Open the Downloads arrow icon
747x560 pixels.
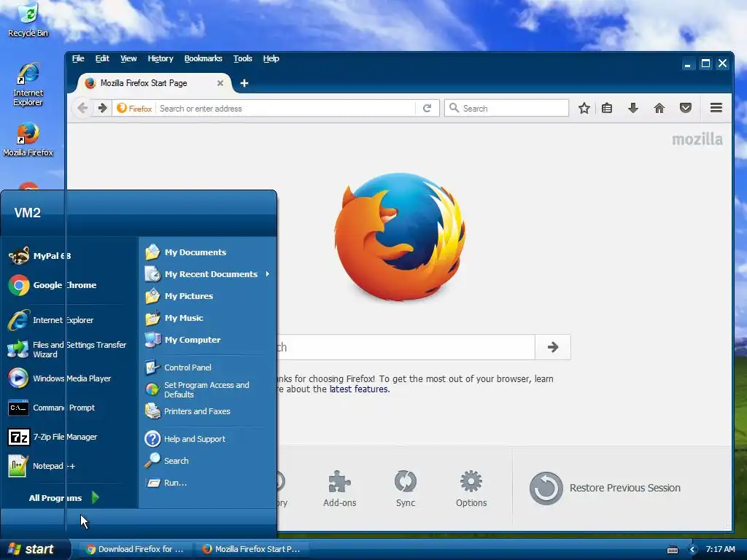point(632,108)
